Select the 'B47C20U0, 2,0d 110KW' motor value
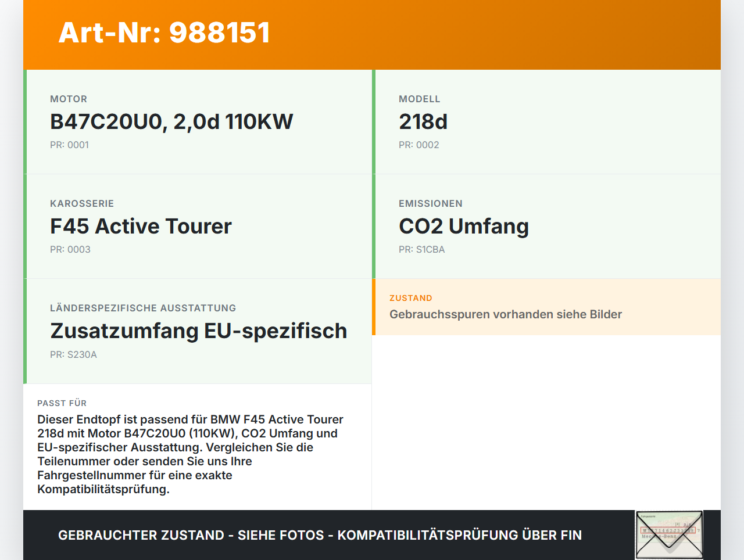The width and height of the screenshot is (744, 560). 171,122
